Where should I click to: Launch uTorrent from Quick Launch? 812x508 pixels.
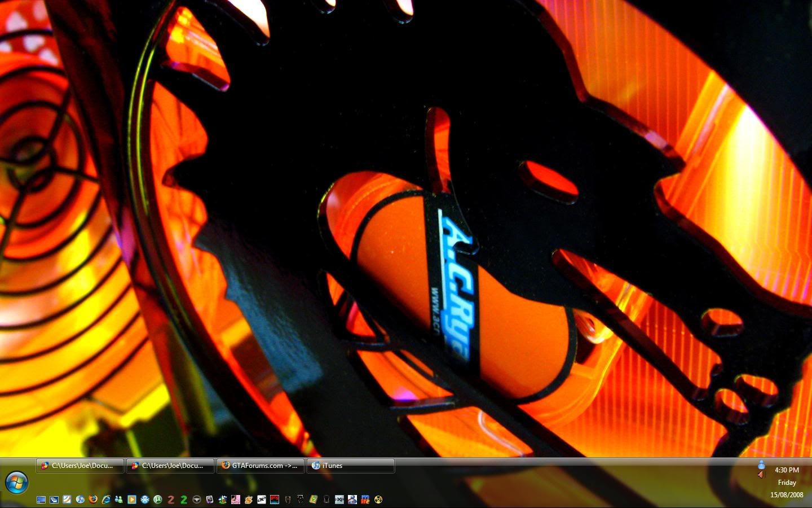(x=158, y=500)
